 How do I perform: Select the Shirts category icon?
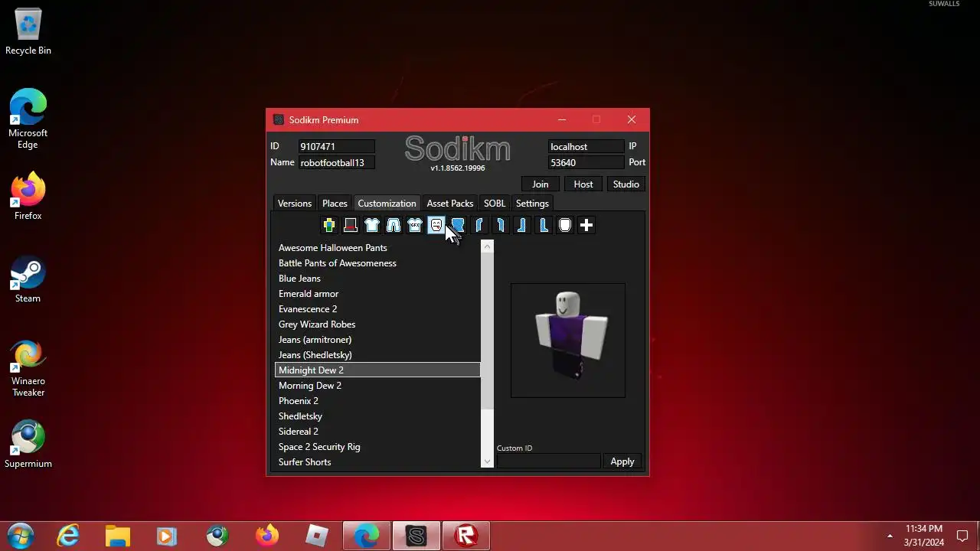372,225
